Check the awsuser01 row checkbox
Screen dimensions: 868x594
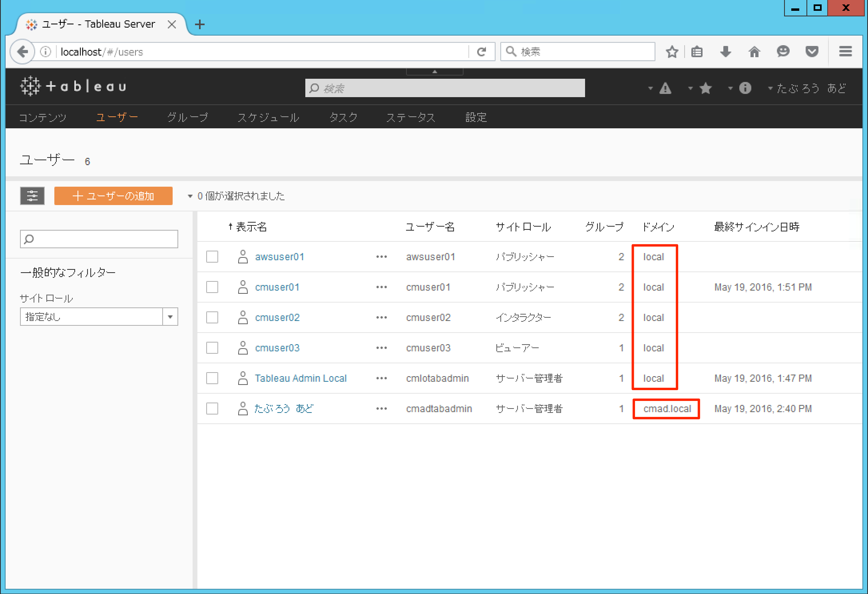point(212,257)
